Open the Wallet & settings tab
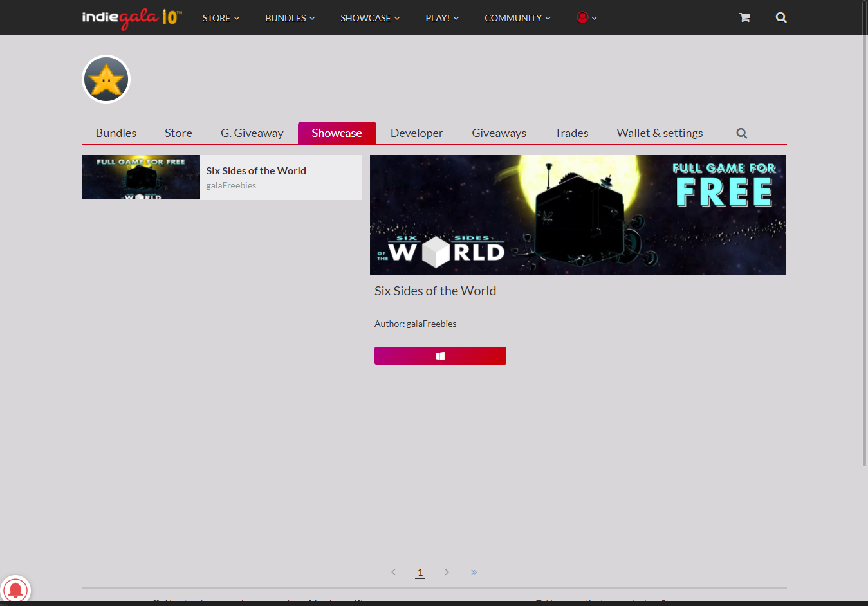This screenshot has width=868, height=606. 660,133
